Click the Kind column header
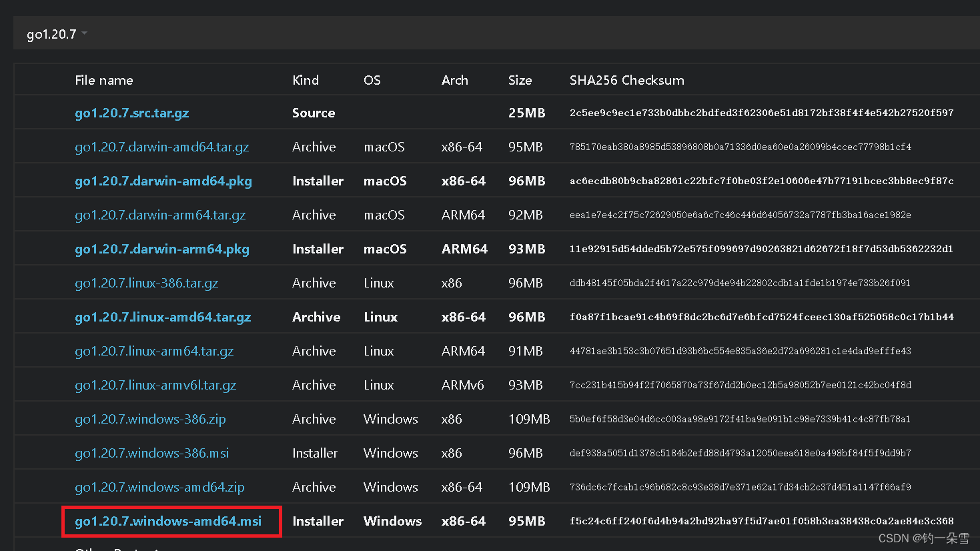 pyautogui.click(x=306, y=80)
